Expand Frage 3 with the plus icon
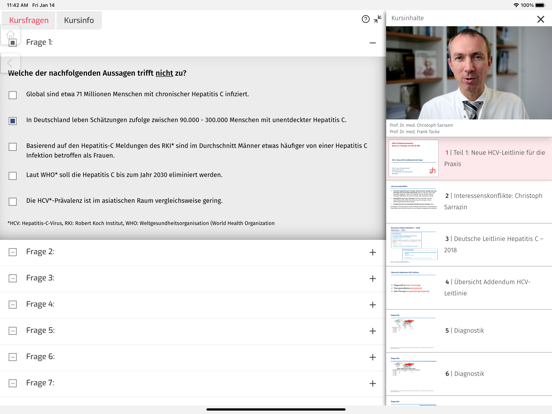552x414 pixels. (372, 278)
